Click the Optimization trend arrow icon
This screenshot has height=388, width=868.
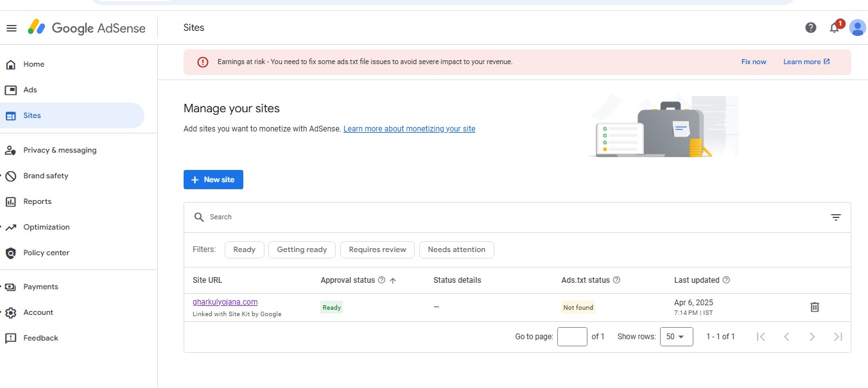[x=10, y=227]
